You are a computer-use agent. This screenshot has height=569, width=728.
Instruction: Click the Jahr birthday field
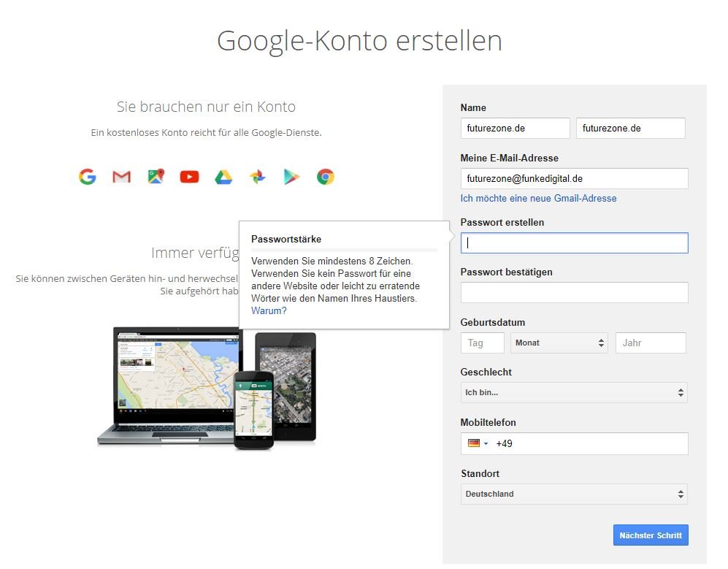651,343
